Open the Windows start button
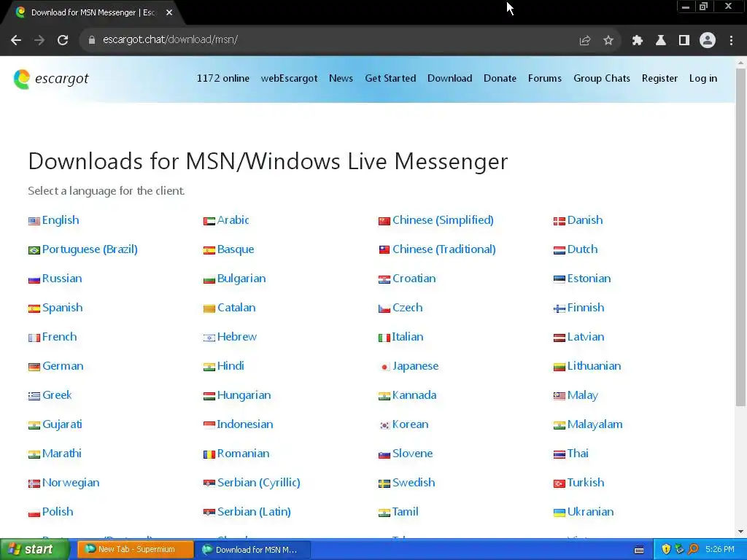 [35, 550]
